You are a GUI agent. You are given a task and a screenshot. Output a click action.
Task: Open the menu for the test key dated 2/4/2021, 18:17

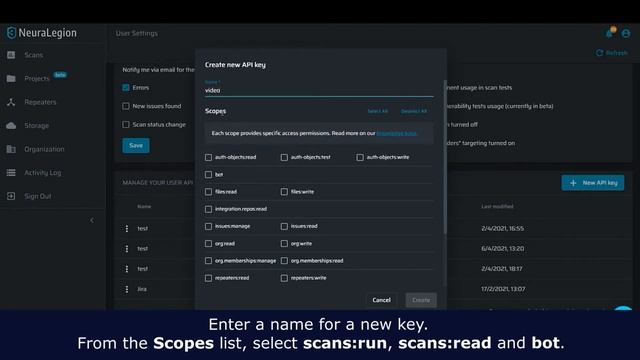127,269
